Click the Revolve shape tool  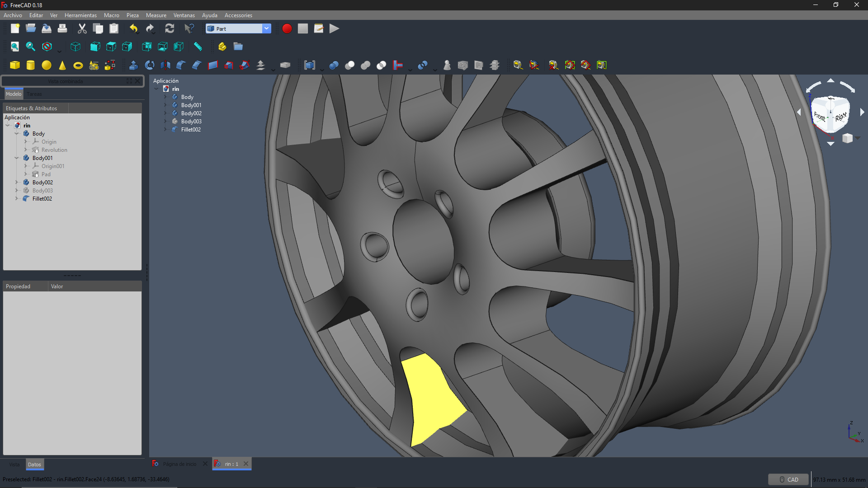[149, 65]
